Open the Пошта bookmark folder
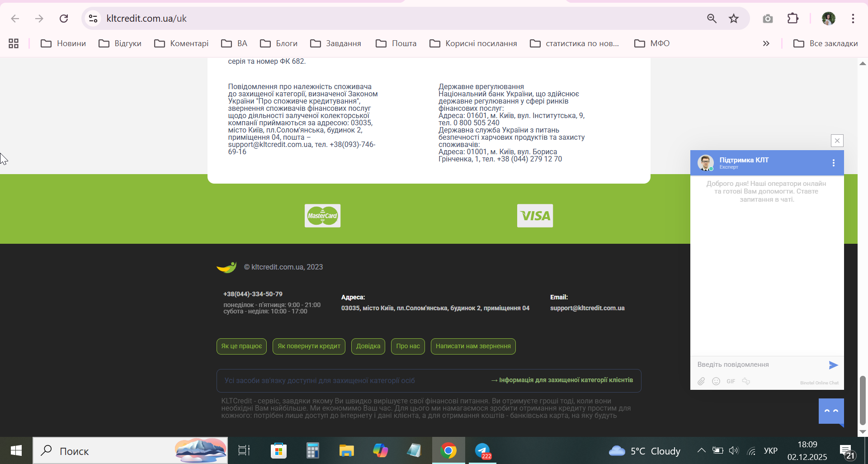 click(x=396, y=43)
